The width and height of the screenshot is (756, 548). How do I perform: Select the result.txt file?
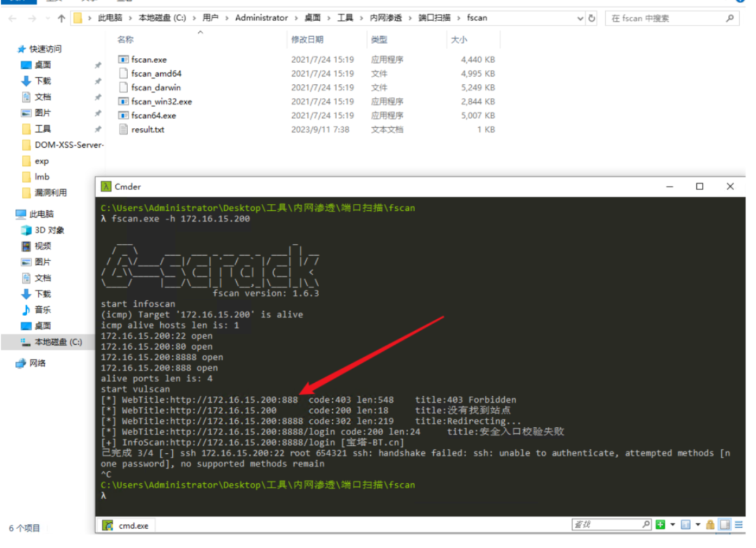click(148, 130)
